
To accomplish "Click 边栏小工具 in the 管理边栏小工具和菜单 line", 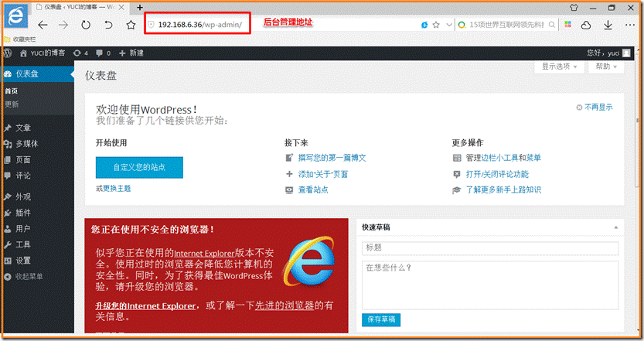I will (x=499, y=158).
